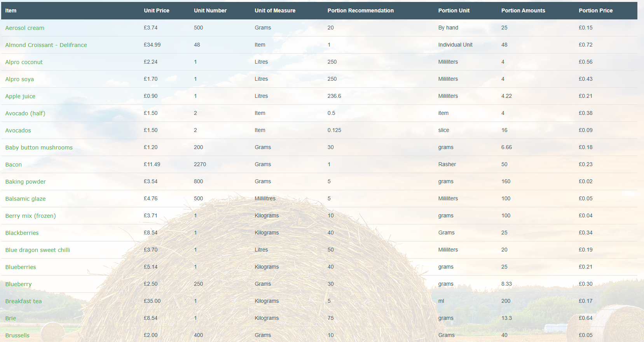Click the Breakfast tea link
The width and height of the screenshot is (644, 342).
coord(23,301)
